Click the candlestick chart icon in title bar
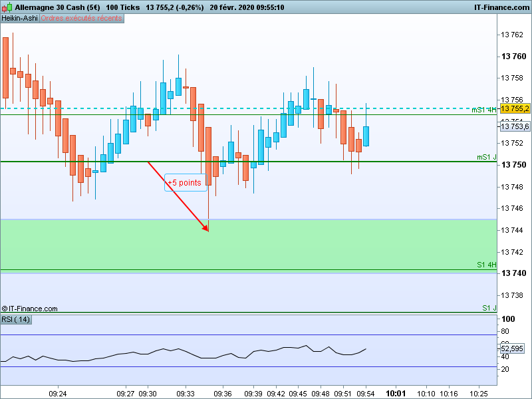This screenshot has width=532, height=399. 7,7
